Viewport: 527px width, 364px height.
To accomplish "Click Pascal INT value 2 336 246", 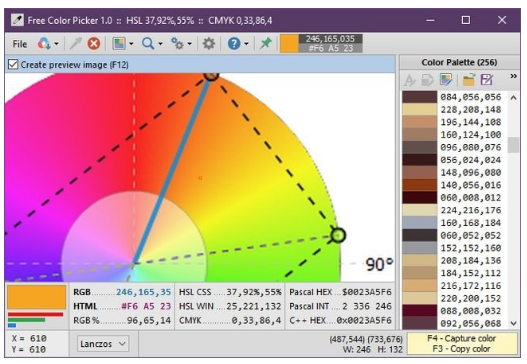I will [367, 306].
